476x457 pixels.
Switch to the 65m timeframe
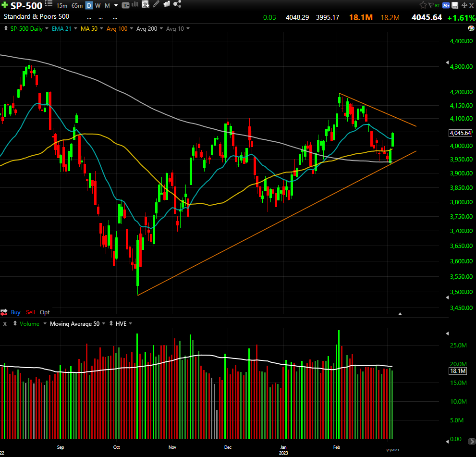click(x=77, y=5)
